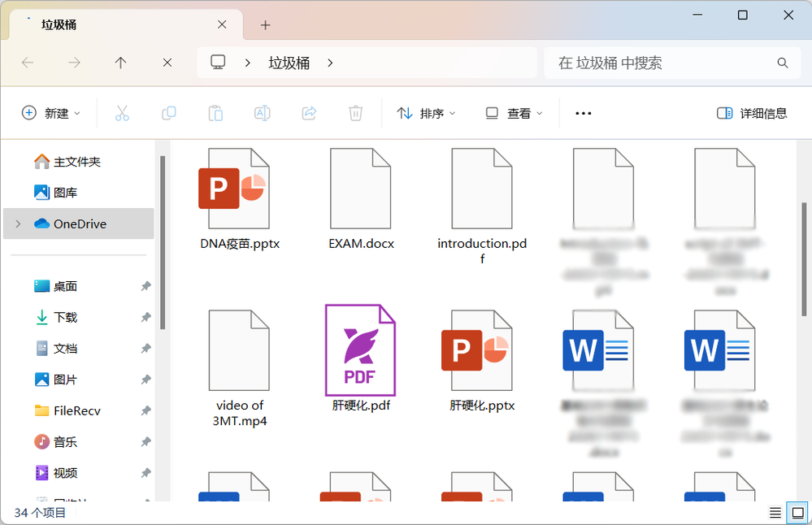The height and width of the screenshot is (525, 812).
Task: Stop loading with the X button
Action: [167, 63]
